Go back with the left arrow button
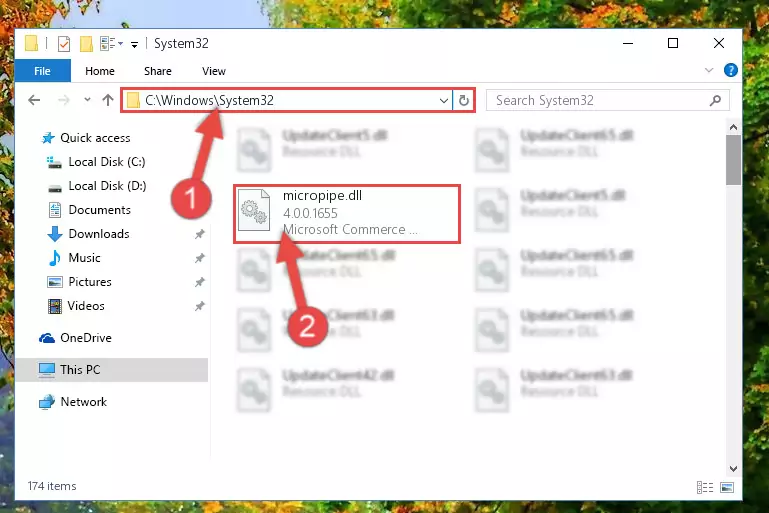Viewport: 769px width, 513px height. point(34,101)
